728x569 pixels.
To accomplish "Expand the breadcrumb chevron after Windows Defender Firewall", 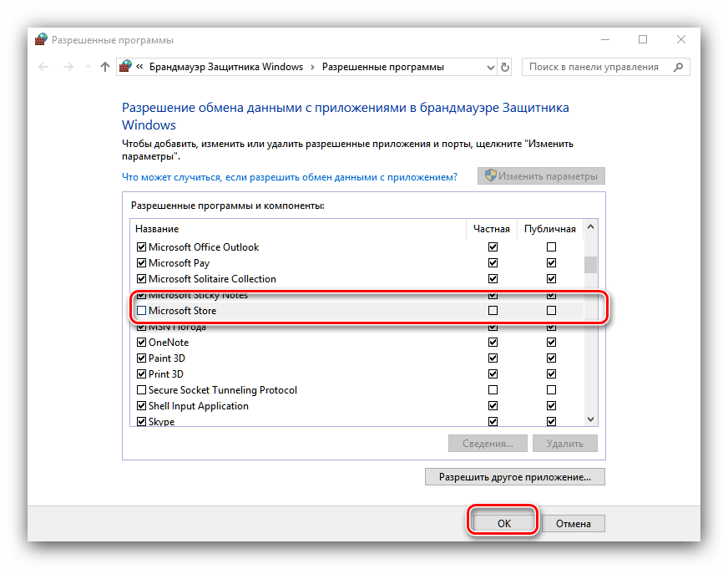I will click(312, 67).
